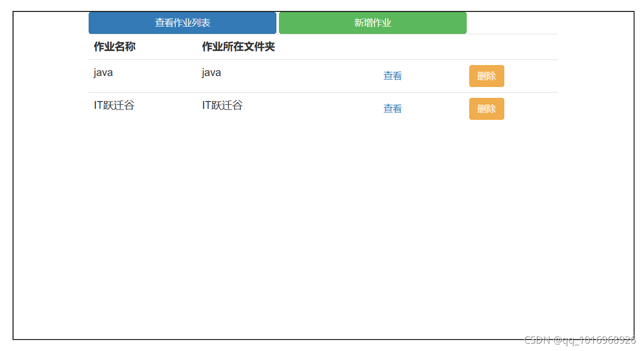Select the IT跃迁谷 folder cell
The height and width of the screenshot is (351, 644).
[221, 105]
